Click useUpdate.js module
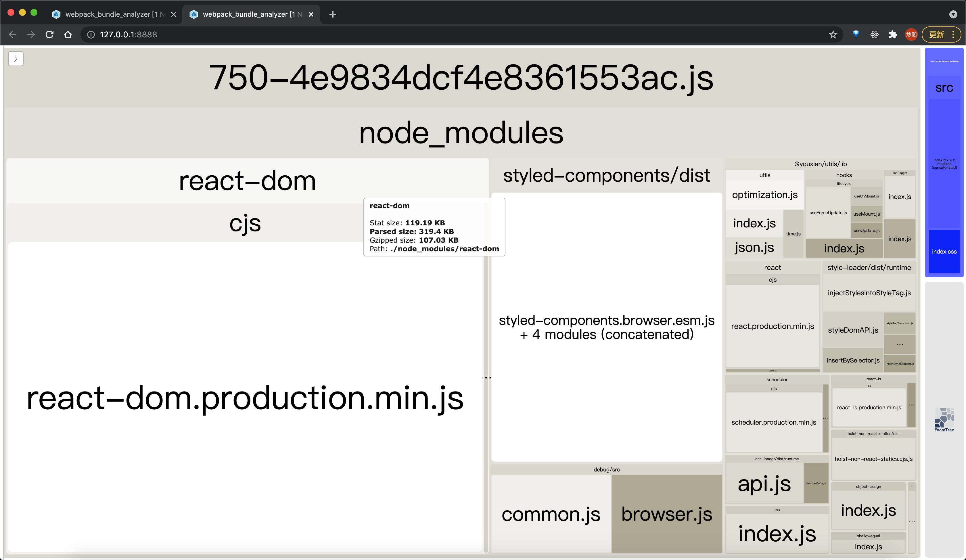The height and width of the screenshot is (560, 966). (866, 230)
